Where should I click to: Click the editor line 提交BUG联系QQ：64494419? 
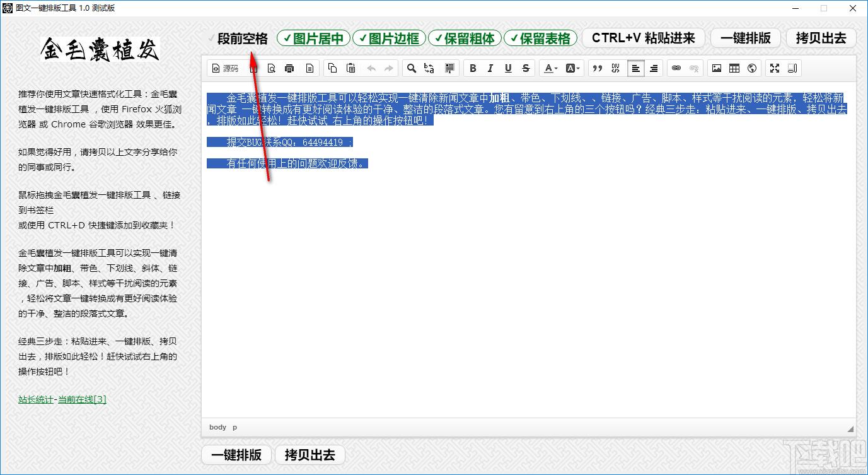pos(285,143)
